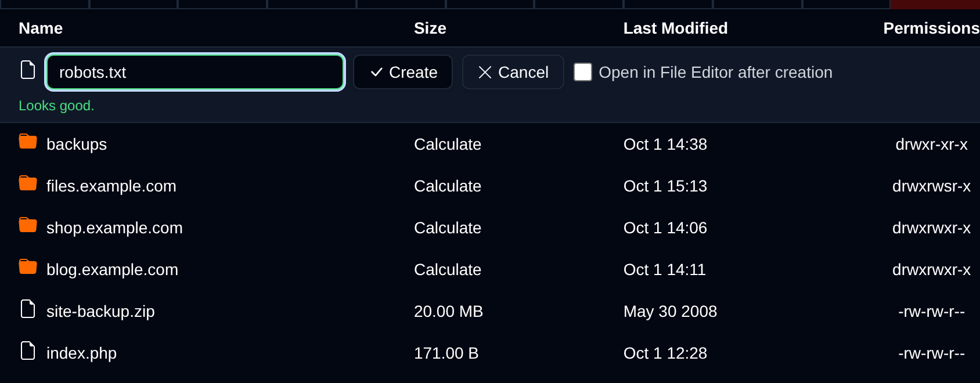Click the Oct 1 14:11 timestamp
The width and height of the screenshot is (980, 383).
point(665,270)
